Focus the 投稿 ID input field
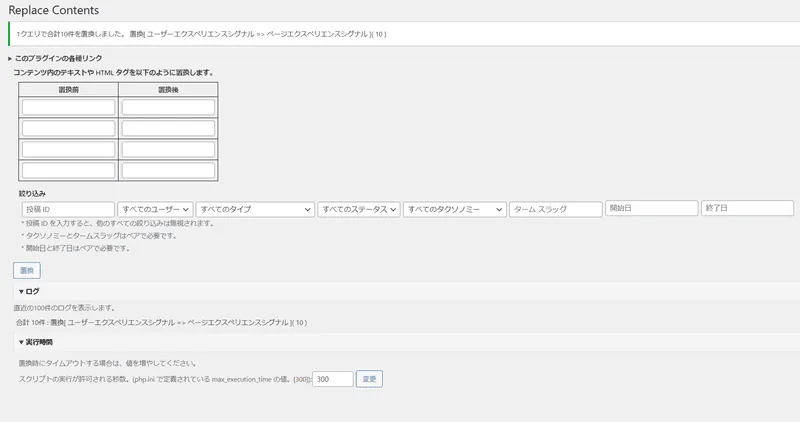Viewport: 800px width, 422px height. pyautogui.click(x=68, y=209)
